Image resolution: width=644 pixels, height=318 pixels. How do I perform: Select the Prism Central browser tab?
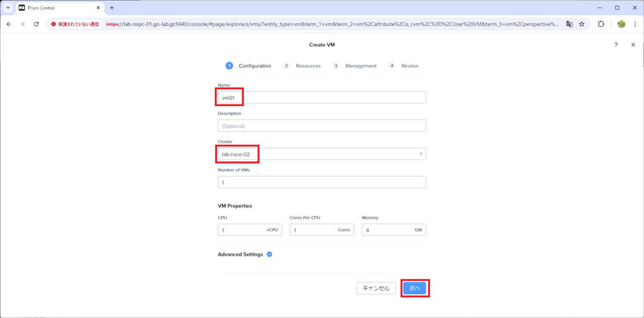click(x=59, y=8)
